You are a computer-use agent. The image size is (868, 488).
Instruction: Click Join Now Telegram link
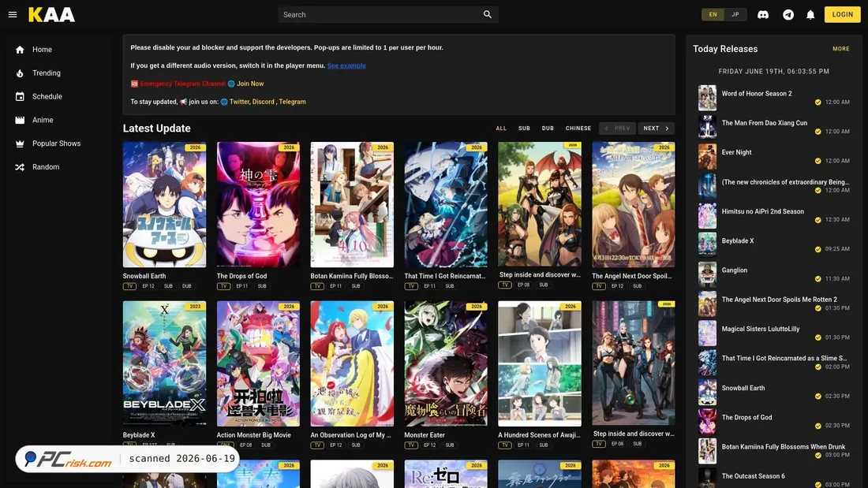tap(250, 84)
